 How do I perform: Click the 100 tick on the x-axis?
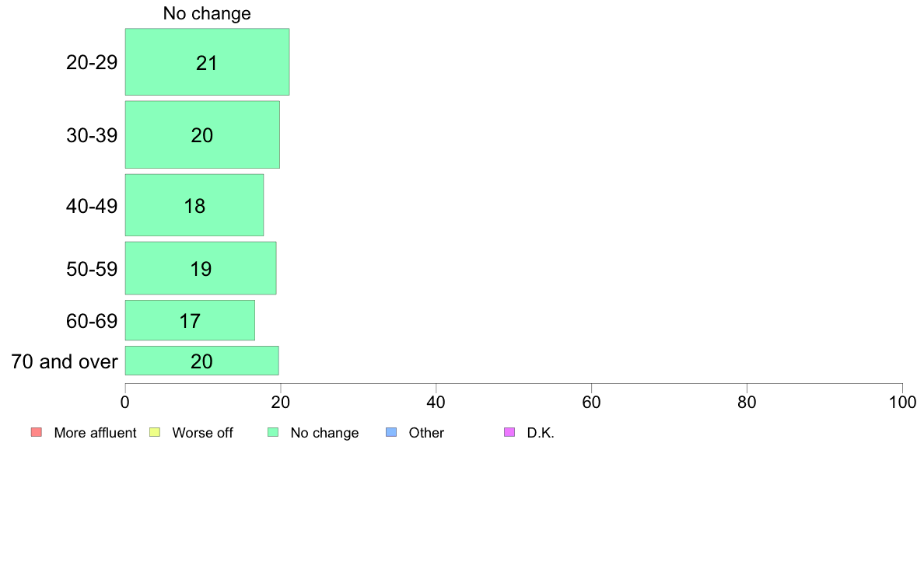click(x=902, y=403)
